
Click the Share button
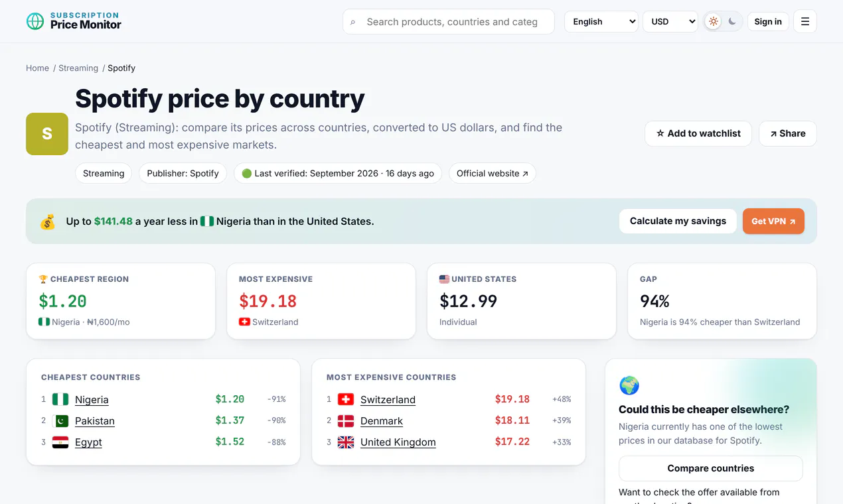(x=788, y=133)
